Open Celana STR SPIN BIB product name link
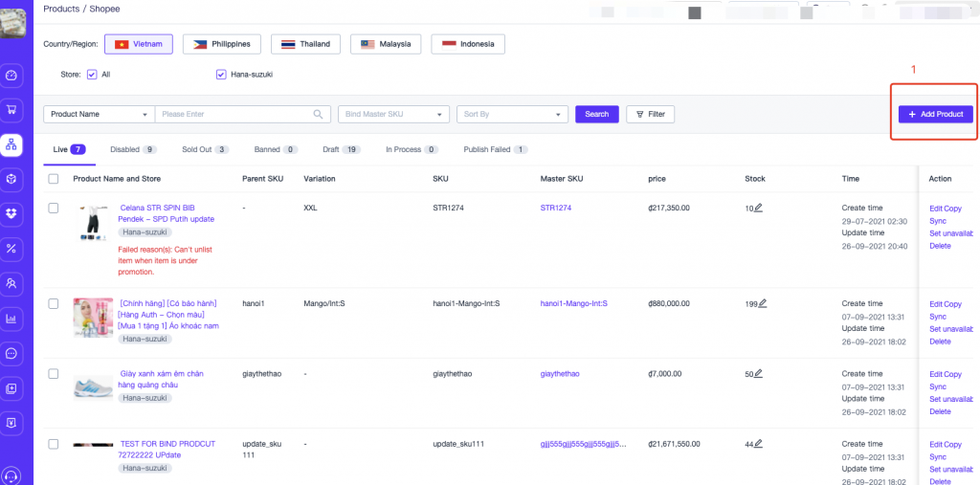 coord(167,213)
